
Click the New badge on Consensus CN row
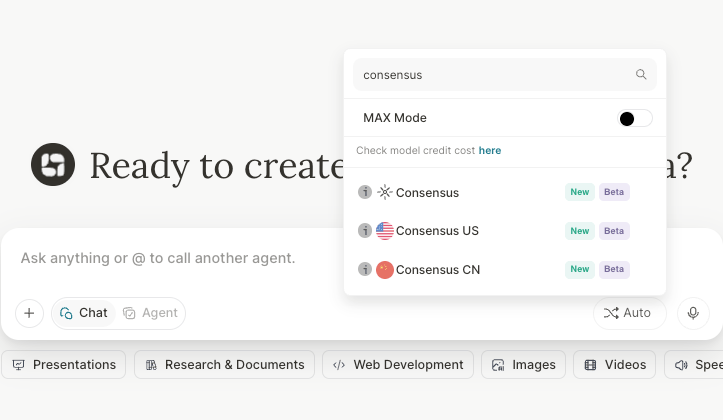pos(580,269)
